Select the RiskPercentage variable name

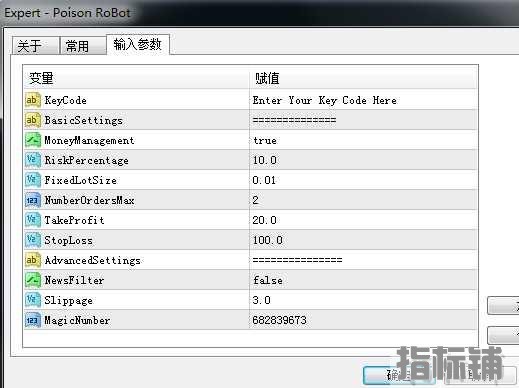(87, 160)
